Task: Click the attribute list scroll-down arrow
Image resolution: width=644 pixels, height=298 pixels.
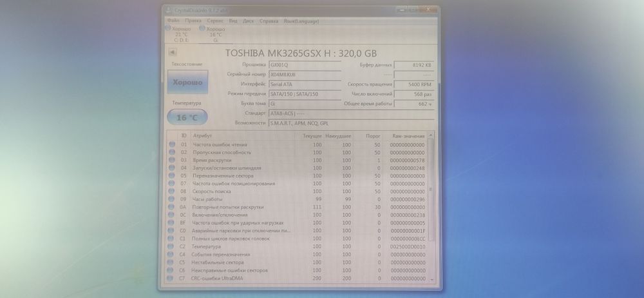Action: (431, 279)
